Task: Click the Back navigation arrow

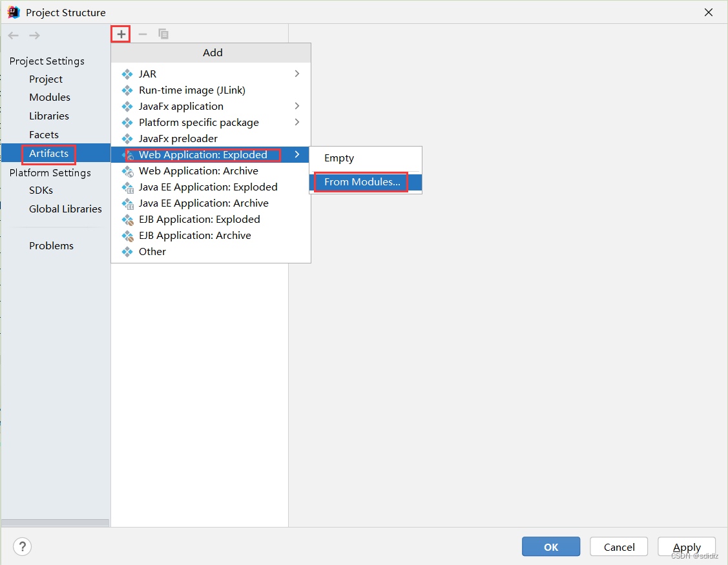Action: (14, 36)
